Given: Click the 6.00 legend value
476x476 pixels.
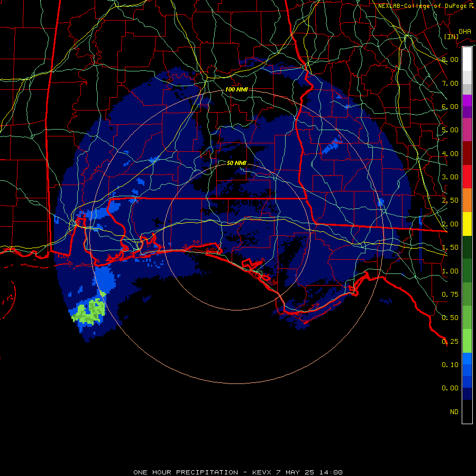Looking at the screenshot, I should coord(450,106).
